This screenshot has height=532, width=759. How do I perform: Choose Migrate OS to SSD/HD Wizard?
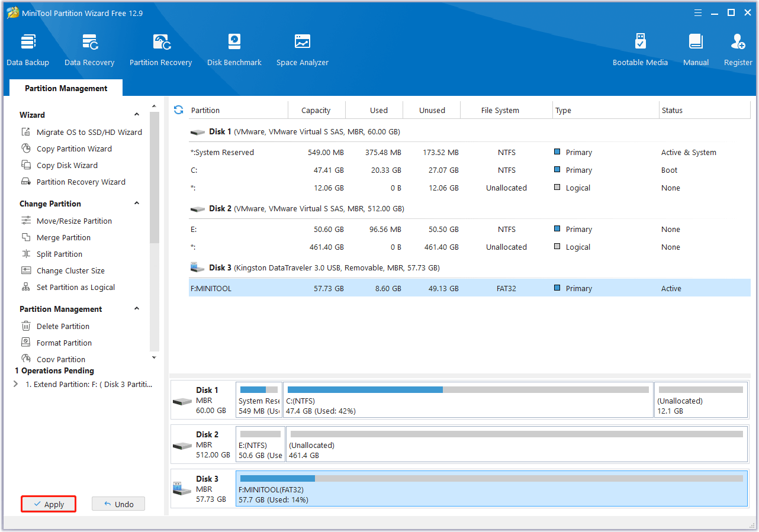(x=89, y=132)
